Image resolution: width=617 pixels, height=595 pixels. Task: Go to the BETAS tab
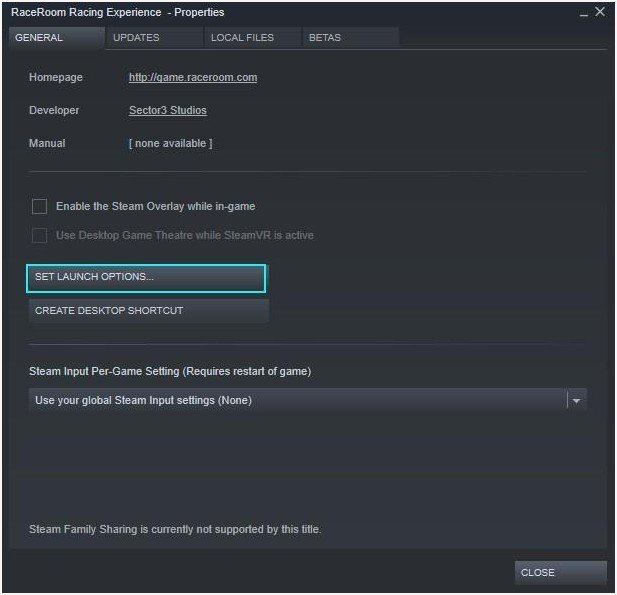coord(325,38)
